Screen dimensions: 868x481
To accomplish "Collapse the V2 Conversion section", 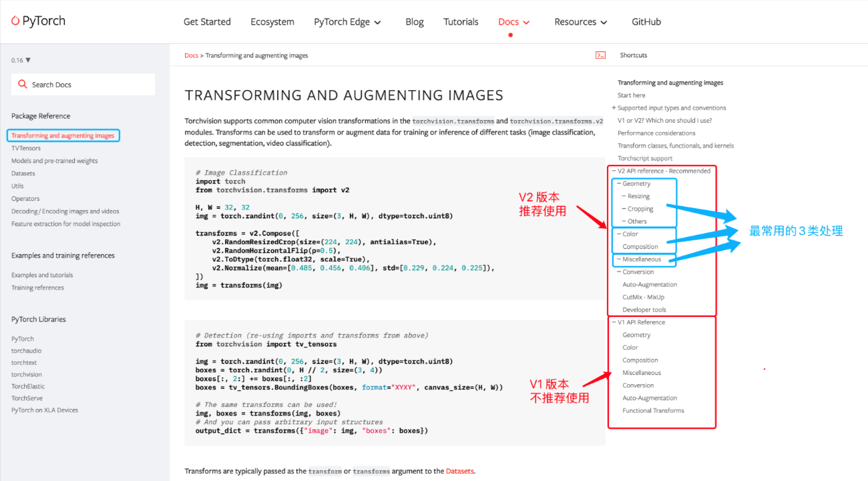I will pos(619,272).
